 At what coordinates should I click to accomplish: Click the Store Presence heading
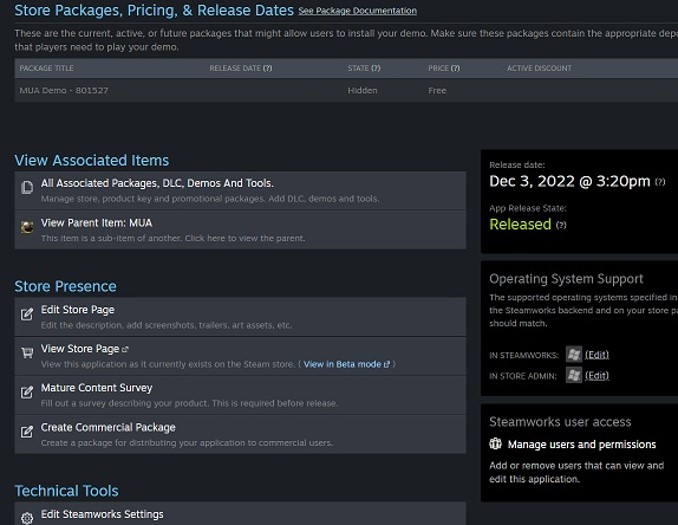pos(65,286)
